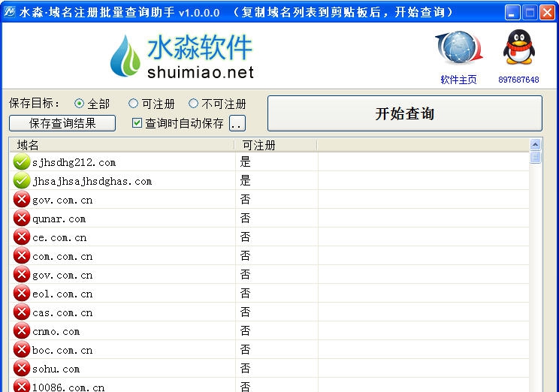Toggle the 查询时自动保存 checkbox
The height and width of the screenshot is (392, 559).
(x=137, y=123)
